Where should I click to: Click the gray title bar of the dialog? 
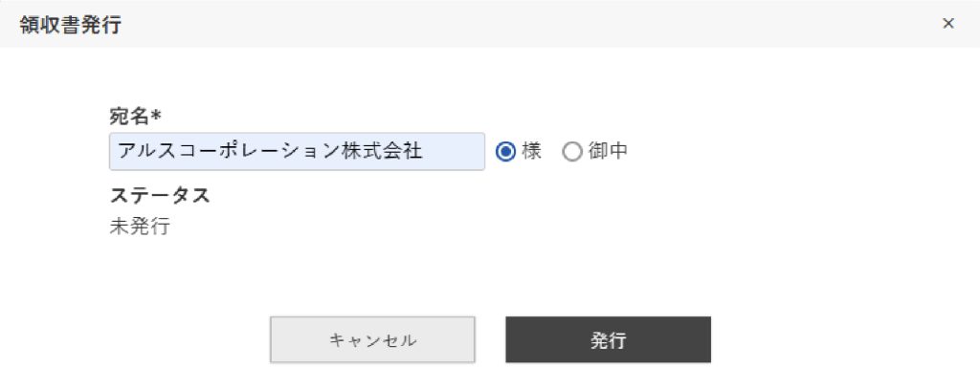click(490, 24)
